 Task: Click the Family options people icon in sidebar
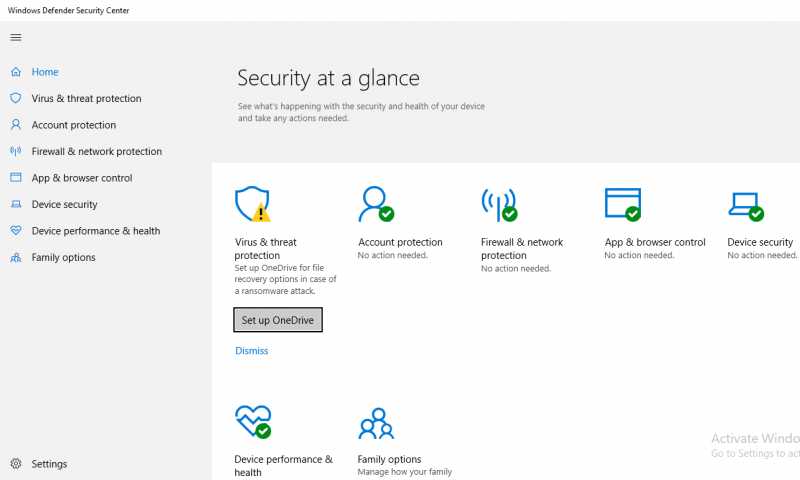coord(16,257)
